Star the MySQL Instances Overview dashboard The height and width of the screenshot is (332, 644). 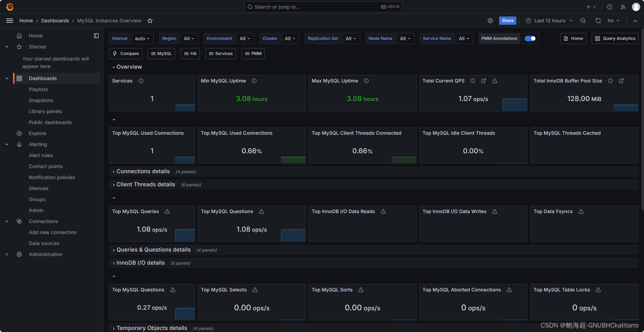pos(150,21)
